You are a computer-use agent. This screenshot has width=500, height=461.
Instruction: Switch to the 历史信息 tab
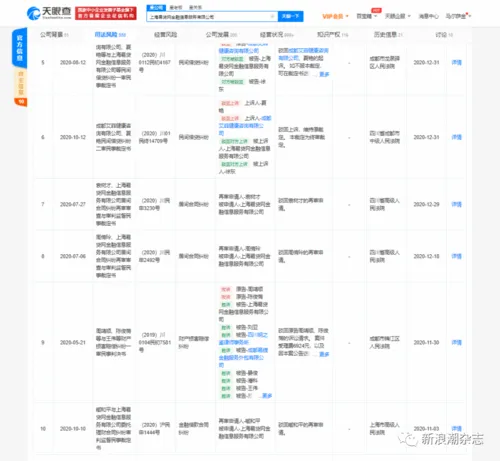(388, 35)
